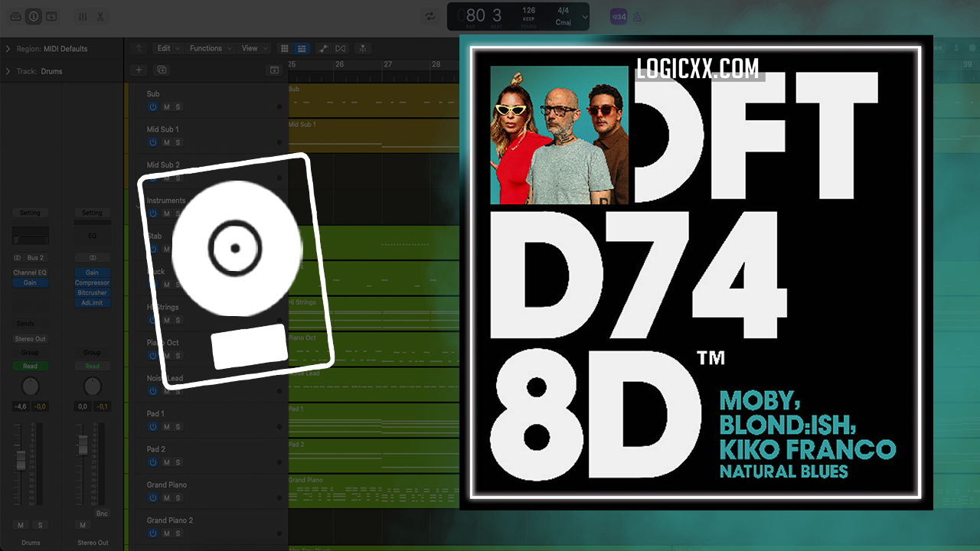This screenshot has width=980, height=551.
Task: Open Setting menu on Stereo Out strip
Action: tap(92, 213)
